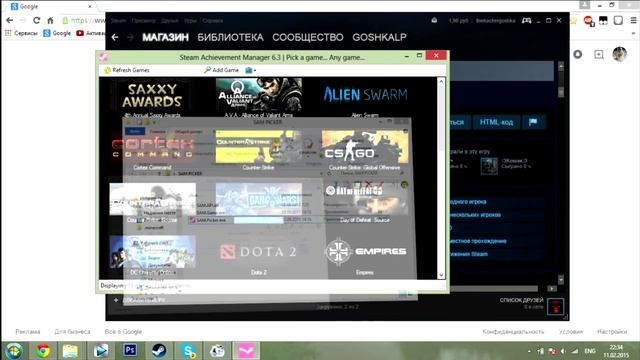Click the Для бизнеса footer link
This screenshot has width=640, height=360.
72,331
